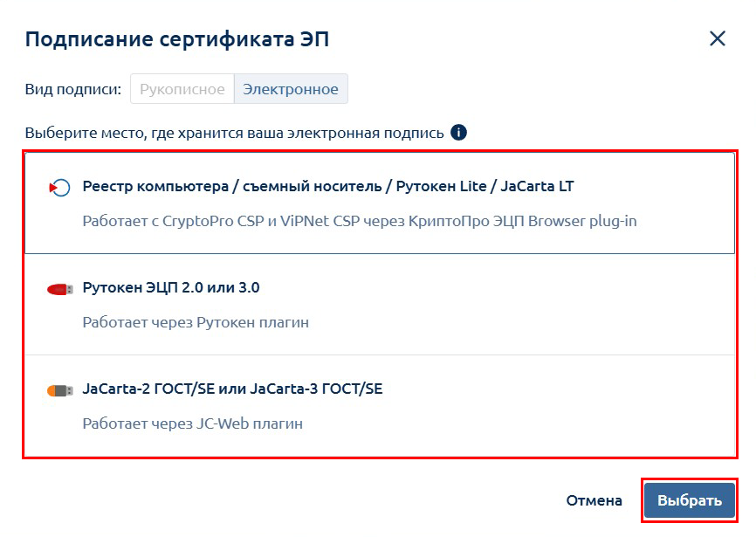Viewport: 756px width, 537px height.
Task: Click the Выберите место storage prompt text
Action: 234,133
